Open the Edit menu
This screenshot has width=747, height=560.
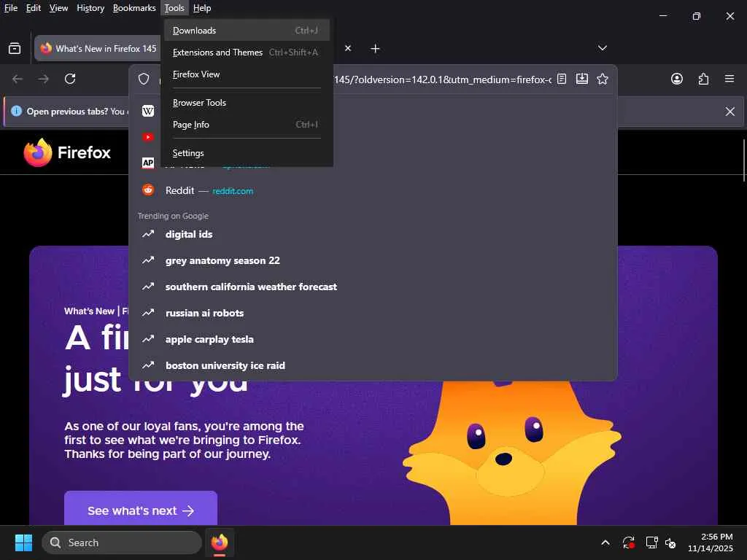(x=34, y=8)
